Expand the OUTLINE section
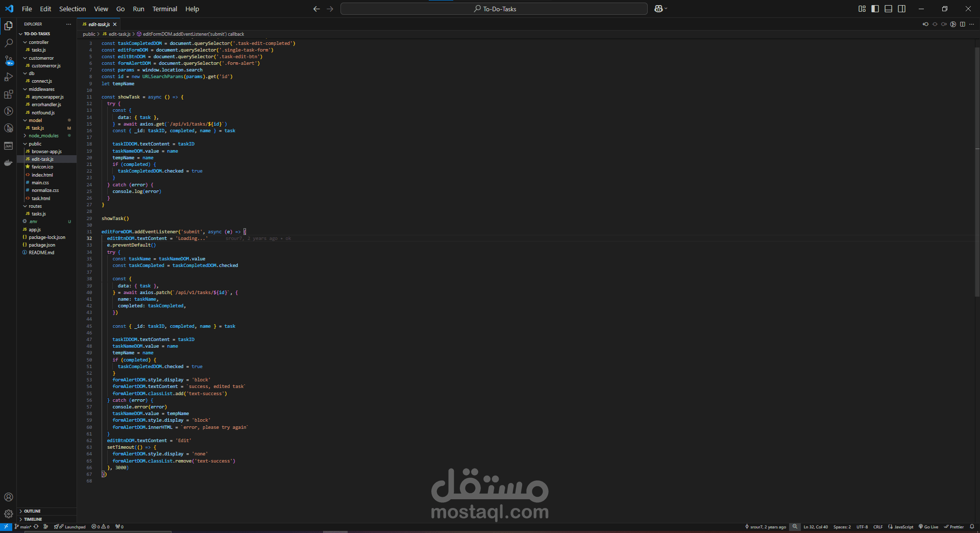Viewport: 980px width, 533px height. pyautogui.click(x=47, y=511)
